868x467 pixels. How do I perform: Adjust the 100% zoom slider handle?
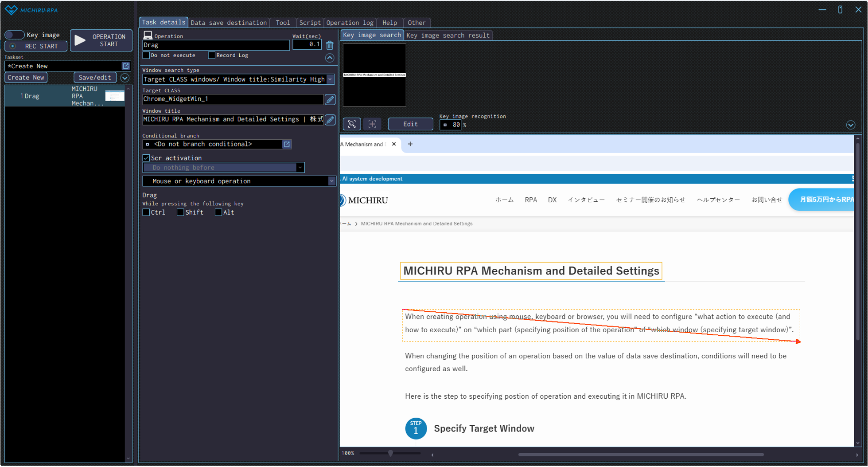pyautogui.click(x=390, y=453)
